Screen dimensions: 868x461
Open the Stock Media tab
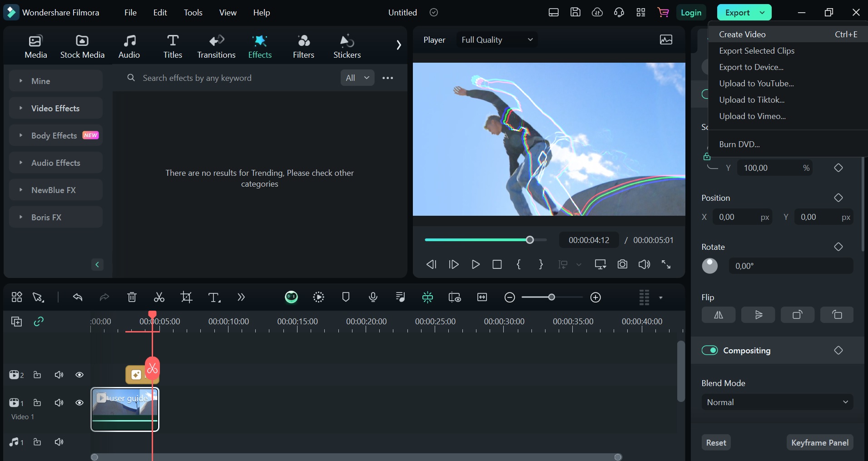[82, 46]
